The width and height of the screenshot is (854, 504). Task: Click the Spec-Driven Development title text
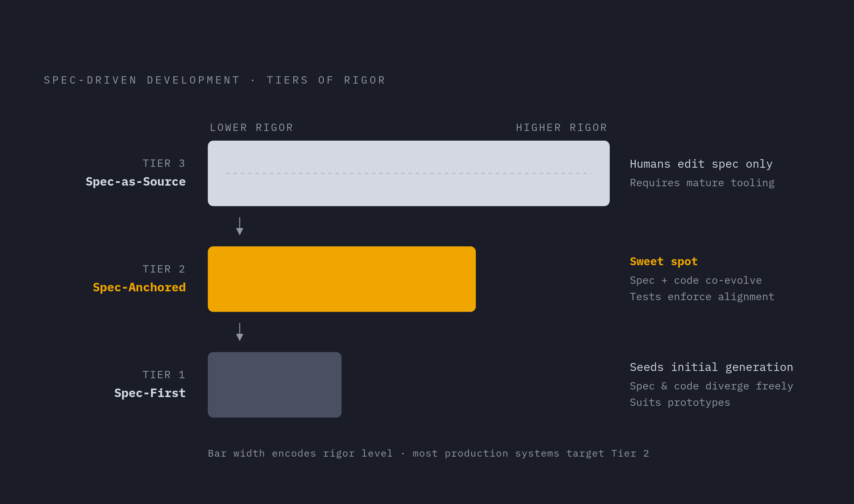(214, 80)
